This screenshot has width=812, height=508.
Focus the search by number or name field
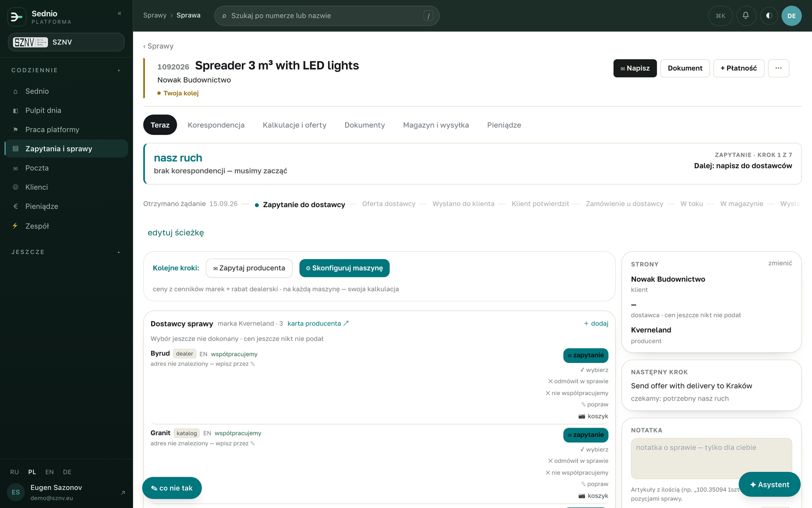tap(327, 16)
